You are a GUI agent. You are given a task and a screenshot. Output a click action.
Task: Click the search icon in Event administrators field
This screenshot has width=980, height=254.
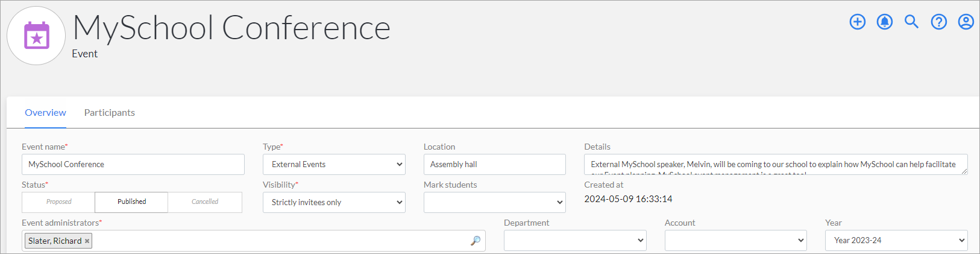tap(476, 241)
